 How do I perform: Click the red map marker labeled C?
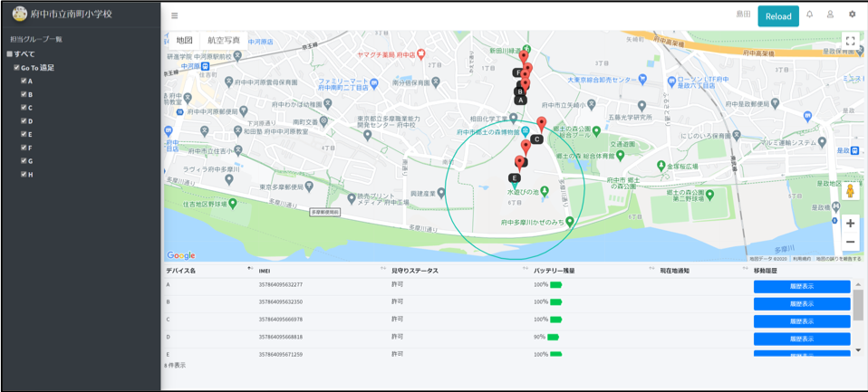[542, 125]
